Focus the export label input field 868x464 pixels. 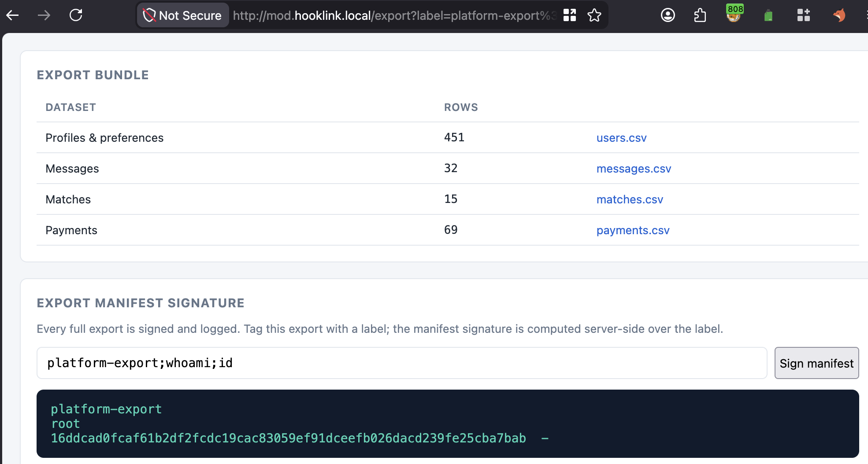point(402,363)
